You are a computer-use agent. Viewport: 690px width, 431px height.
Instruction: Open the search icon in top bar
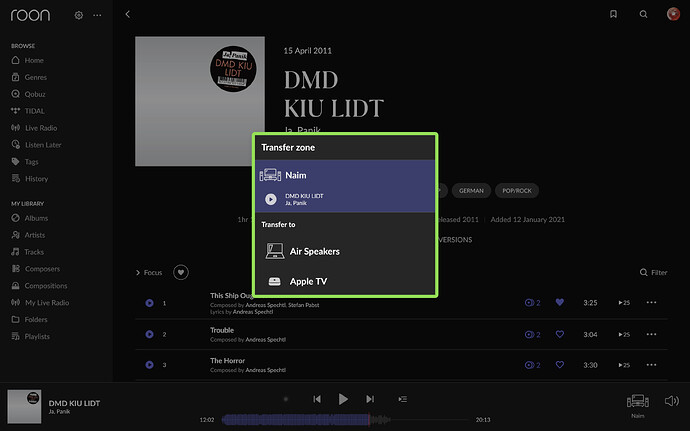pyautogui.click(x=643, y=15)
